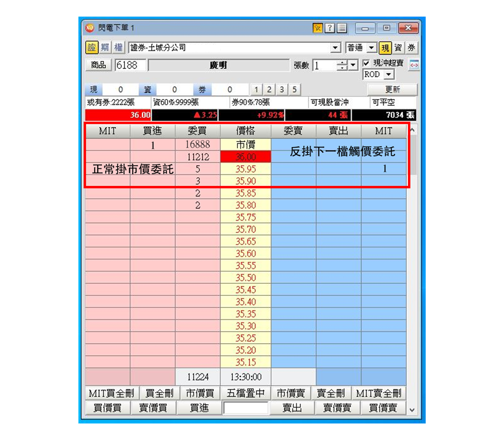Image resolution: width=504 pixels, height=440 pixels.
Task: Switch to the 權 options mode icon
Action: coord(118,47)
